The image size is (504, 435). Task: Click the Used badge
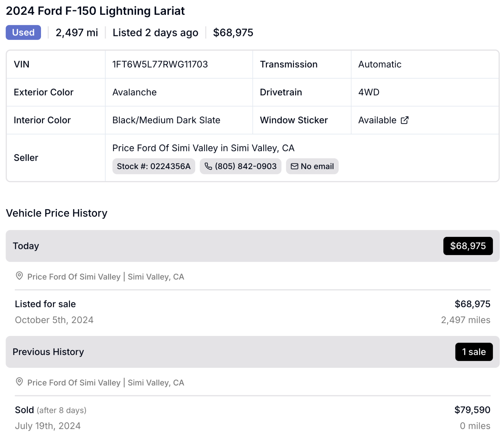[x=23, y=32]
